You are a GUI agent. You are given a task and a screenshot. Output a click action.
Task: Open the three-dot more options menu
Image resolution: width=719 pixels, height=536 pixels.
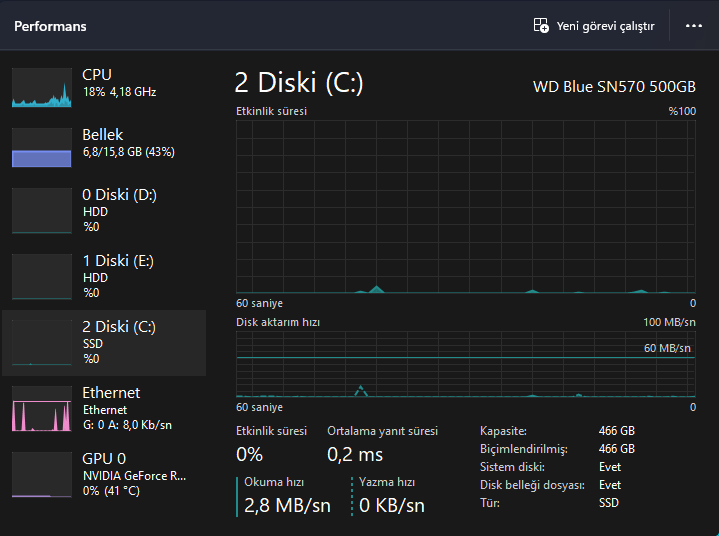tap(694, 26)
